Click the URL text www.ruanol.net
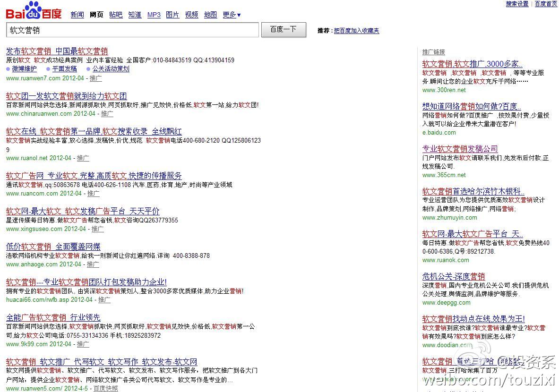Screen dimensions: 559x392 pos(27,158)
